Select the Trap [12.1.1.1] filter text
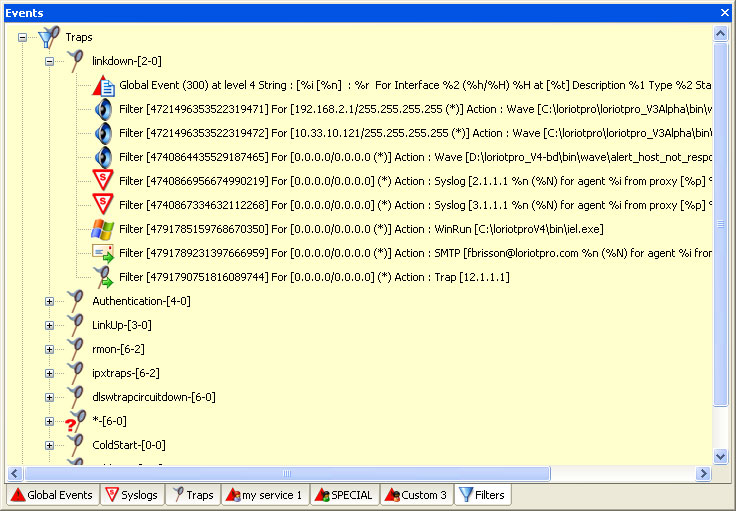The width and height of the screenshot is (736, 511). tap(314, 277)
